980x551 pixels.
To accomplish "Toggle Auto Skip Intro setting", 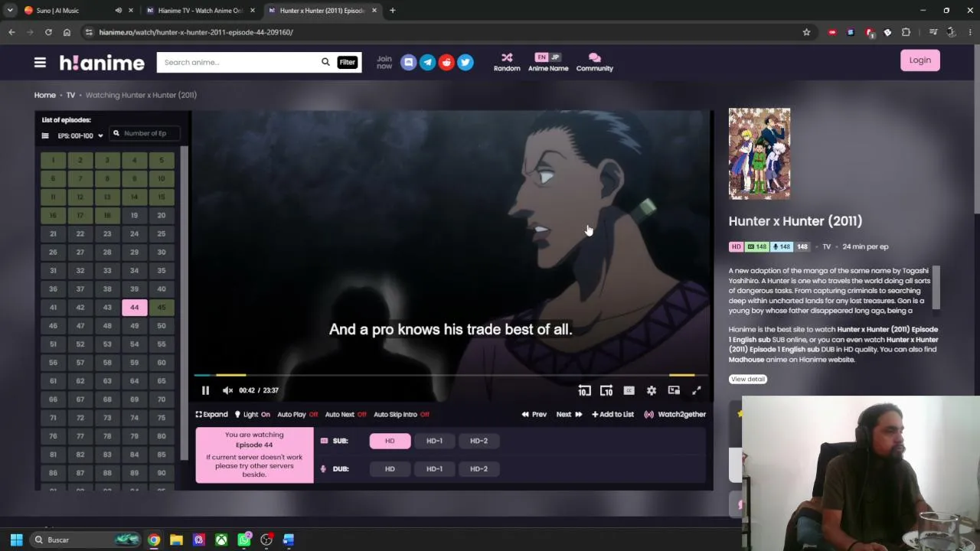I will (401, 414).
